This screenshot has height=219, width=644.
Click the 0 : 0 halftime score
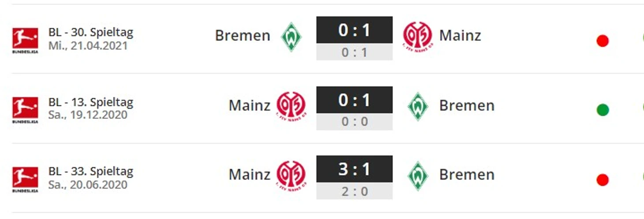pos(354,122)
